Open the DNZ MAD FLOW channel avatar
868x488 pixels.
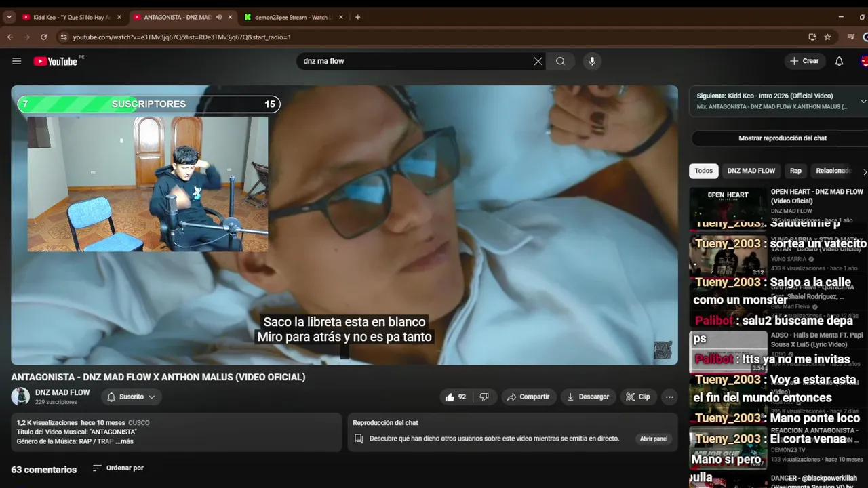20,396
